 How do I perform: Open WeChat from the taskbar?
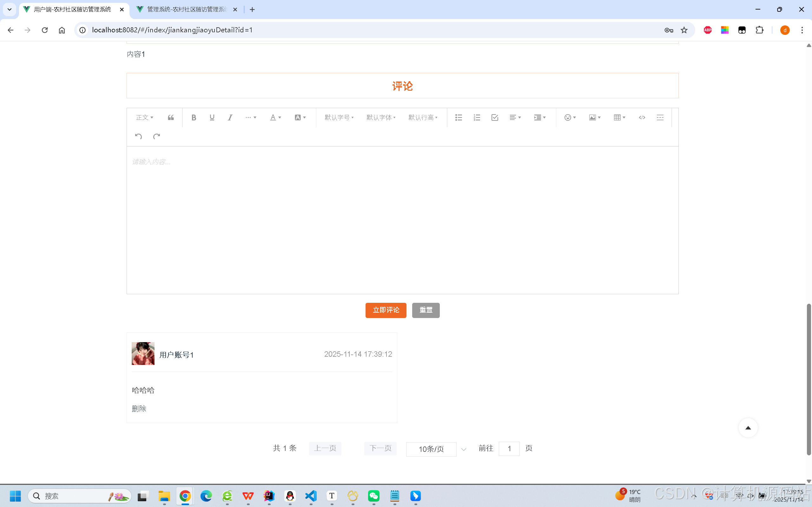(x=373, y=496)
